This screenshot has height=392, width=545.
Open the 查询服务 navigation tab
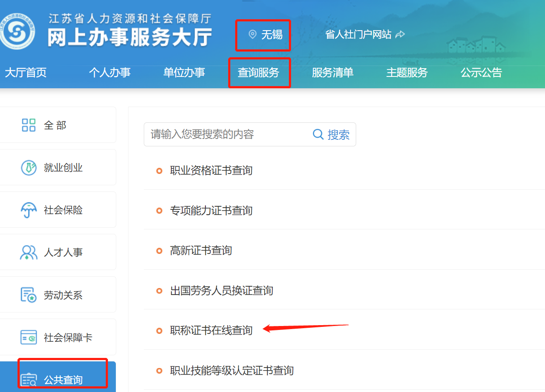coord(258,73)
